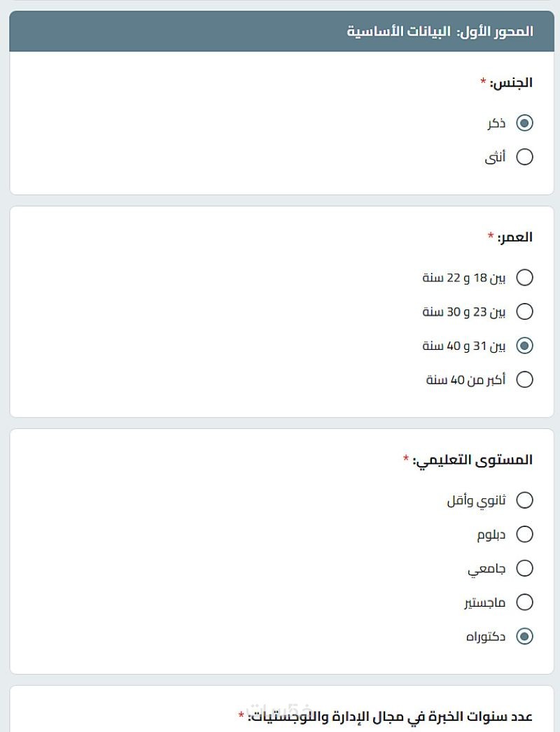Click the أنثى option label text

tap(495, 157)
